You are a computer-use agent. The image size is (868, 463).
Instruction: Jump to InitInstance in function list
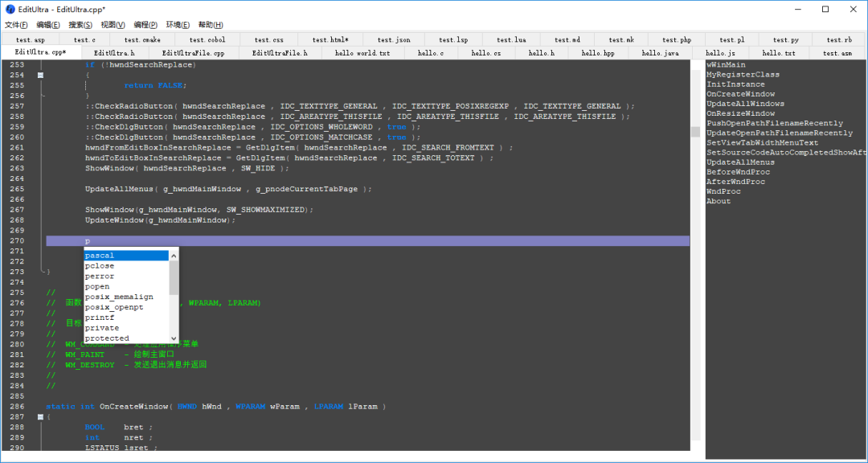click(x=735, y=84)
